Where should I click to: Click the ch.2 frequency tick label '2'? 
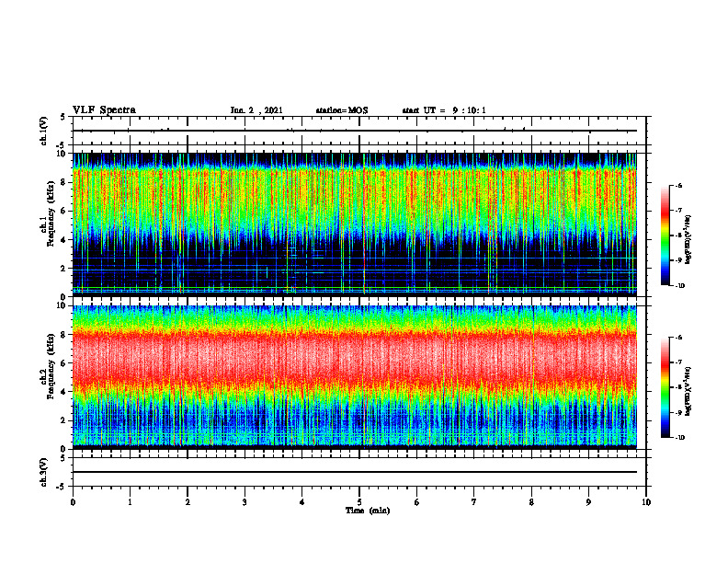point(64,420)
